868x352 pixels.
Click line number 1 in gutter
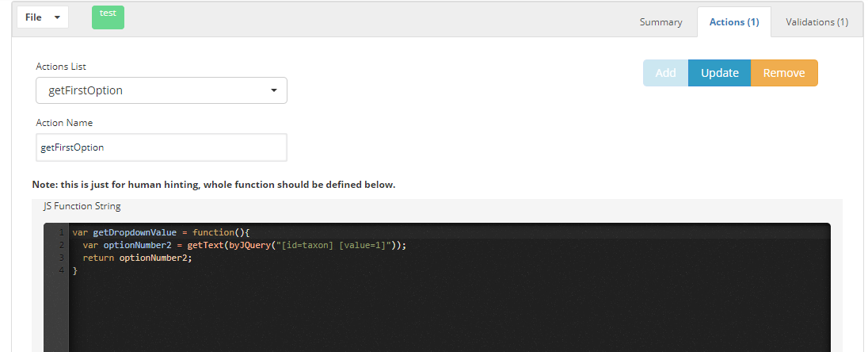click(x=62, y=233)
